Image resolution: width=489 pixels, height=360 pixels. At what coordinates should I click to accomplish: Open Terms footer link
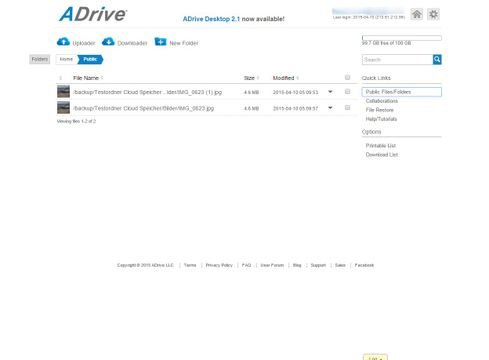point(190,265)
